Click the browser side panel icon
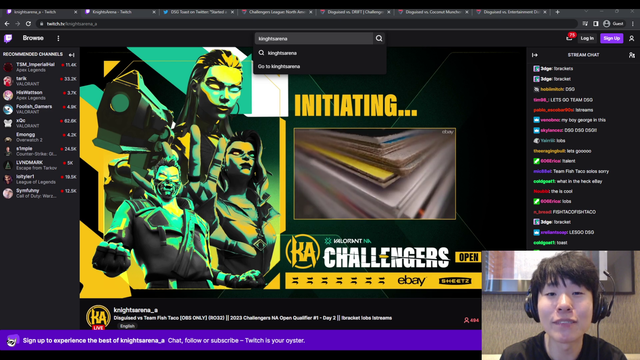Screen dimensions: 640x360 click(596, 24)
